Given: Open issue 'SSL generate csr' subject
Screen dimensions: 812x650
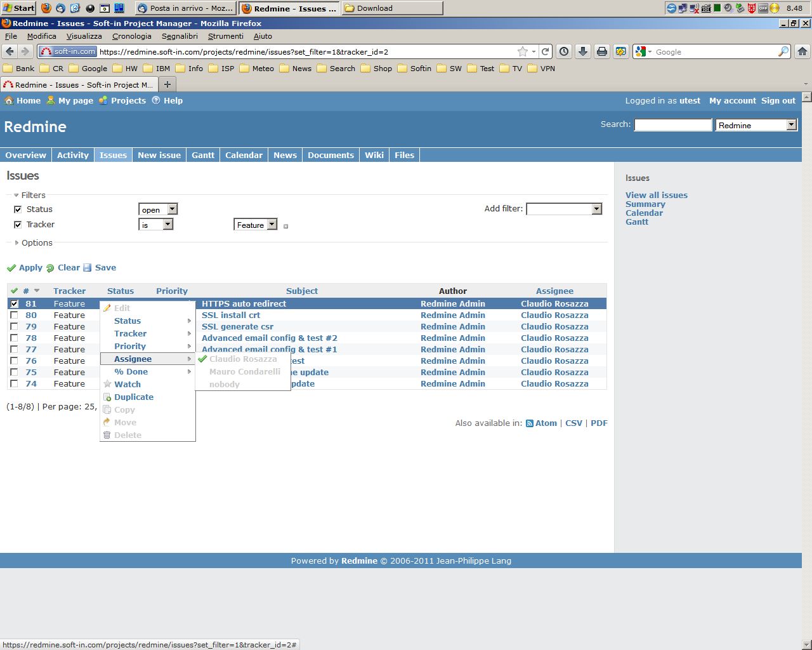Looking at the screenshot, I should click(x=237, y=326).
